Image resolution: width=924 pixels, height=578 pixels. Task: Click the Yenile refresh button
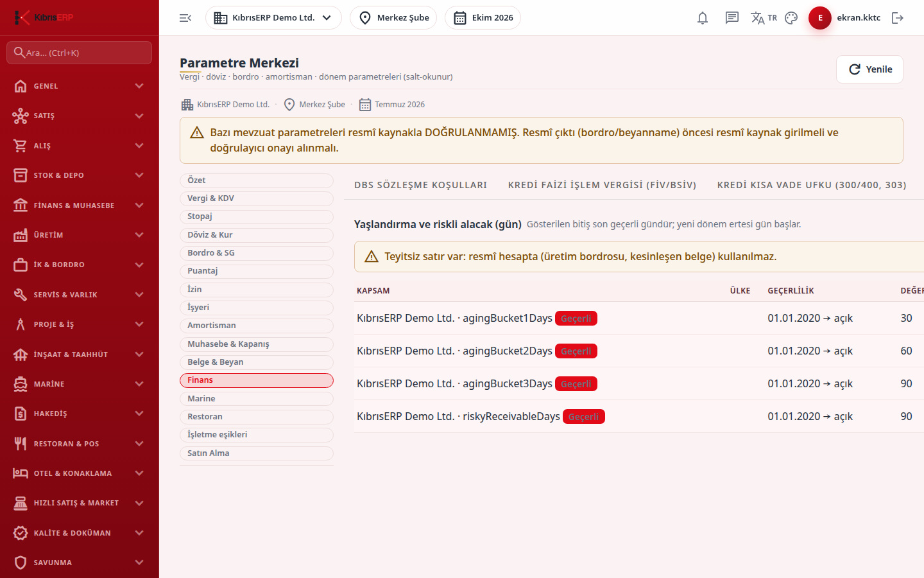coord(869,69)
